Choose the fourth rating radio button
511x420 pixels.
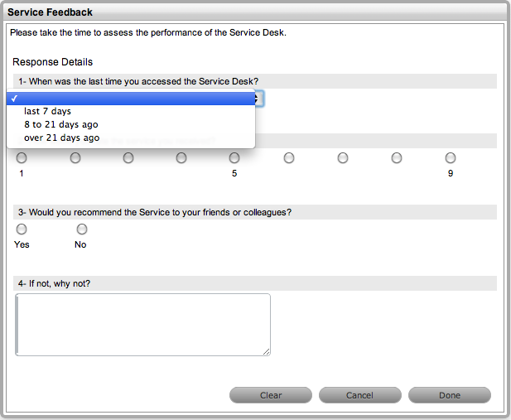(181, 157)
